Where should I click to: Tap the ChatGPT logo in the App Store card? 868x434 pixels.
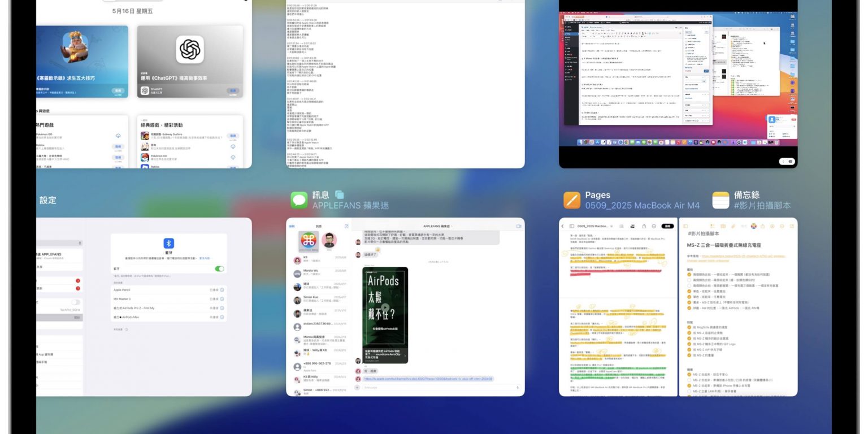(x=190, y=50)
